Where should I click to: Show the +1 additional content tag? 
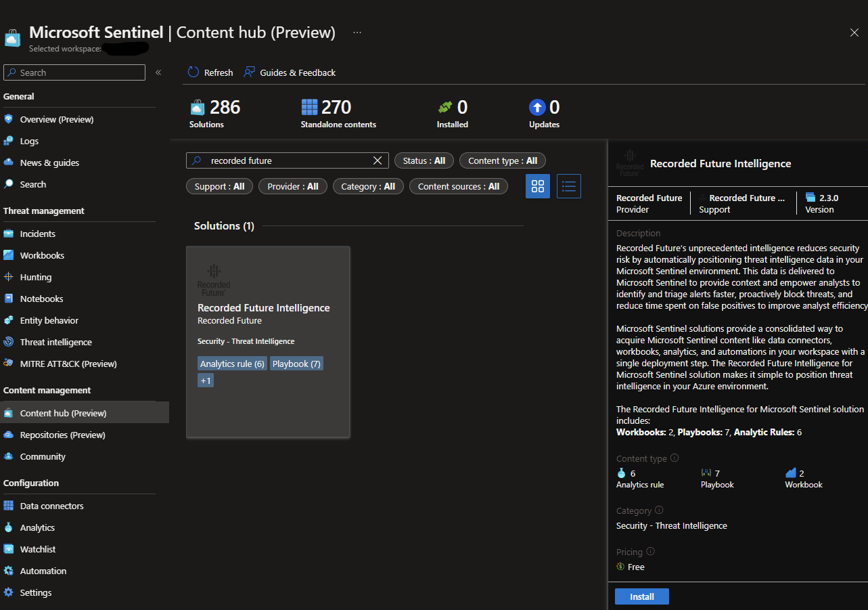click(x=206, y=380)
